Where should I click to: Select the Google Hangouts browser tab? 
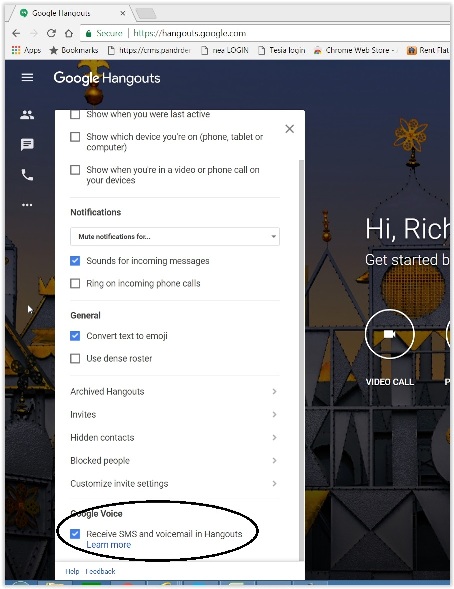click(71, 13)
